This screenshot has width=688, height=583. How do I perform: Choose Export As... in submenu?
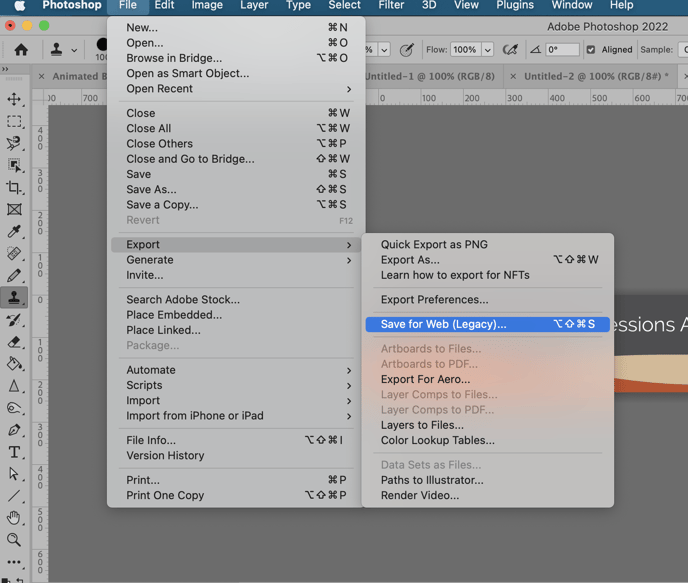[487, 260]
